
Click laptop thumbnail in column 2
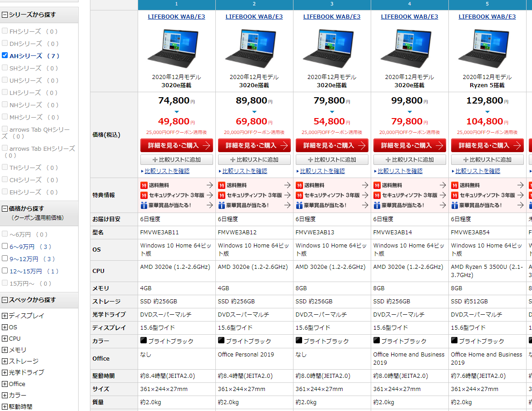click(251, 48)
